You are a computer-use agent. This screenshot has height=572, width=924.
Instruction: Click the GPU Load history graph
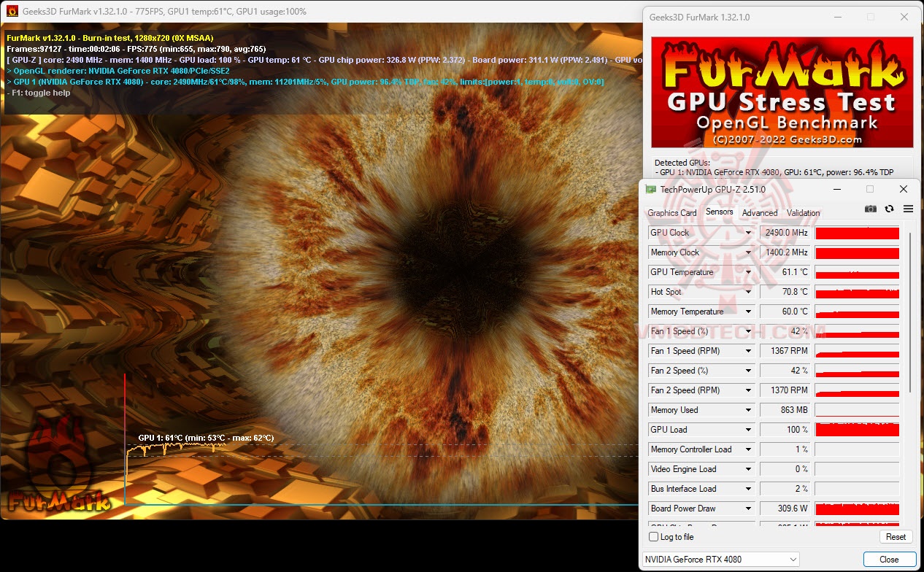857,430
